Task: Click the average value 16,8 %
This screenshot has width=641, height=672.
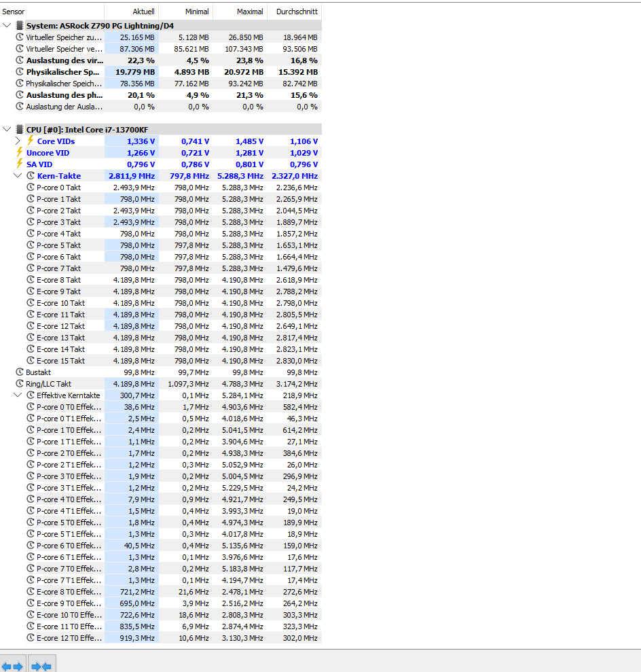Action: (x=304, y=60)
